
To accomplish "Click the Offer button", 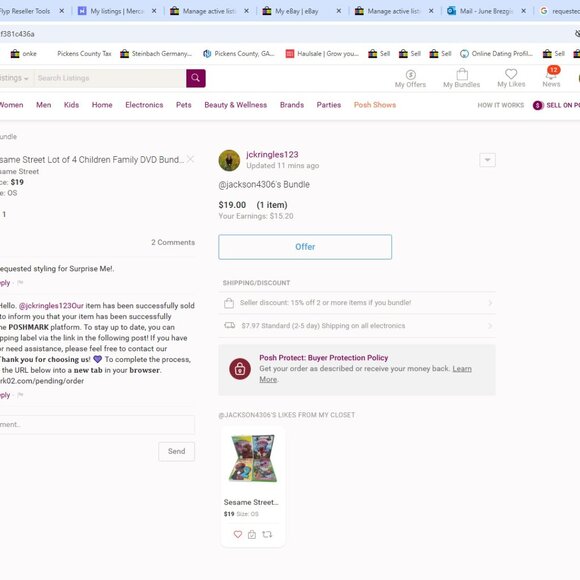I will 305,247.
